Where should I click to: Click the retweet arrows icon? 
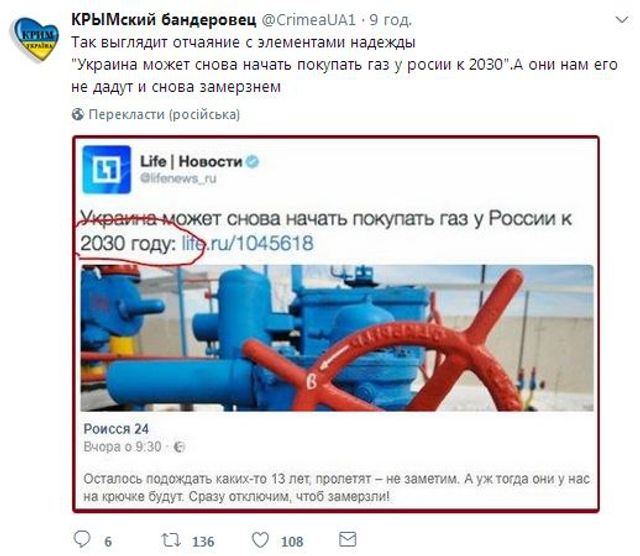pyautogui.click(x=171, y=540)
